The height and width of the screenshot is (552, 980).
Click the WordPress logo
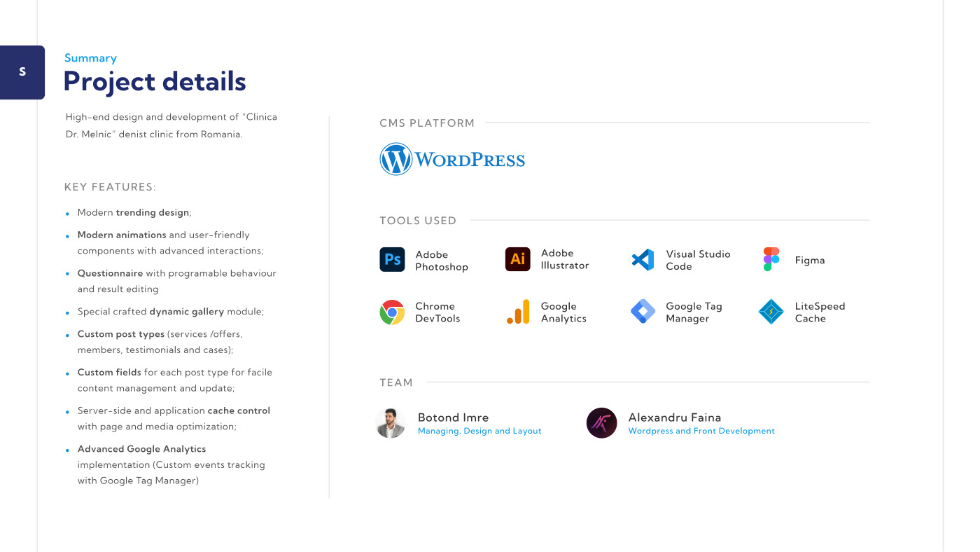click(452, 159)
